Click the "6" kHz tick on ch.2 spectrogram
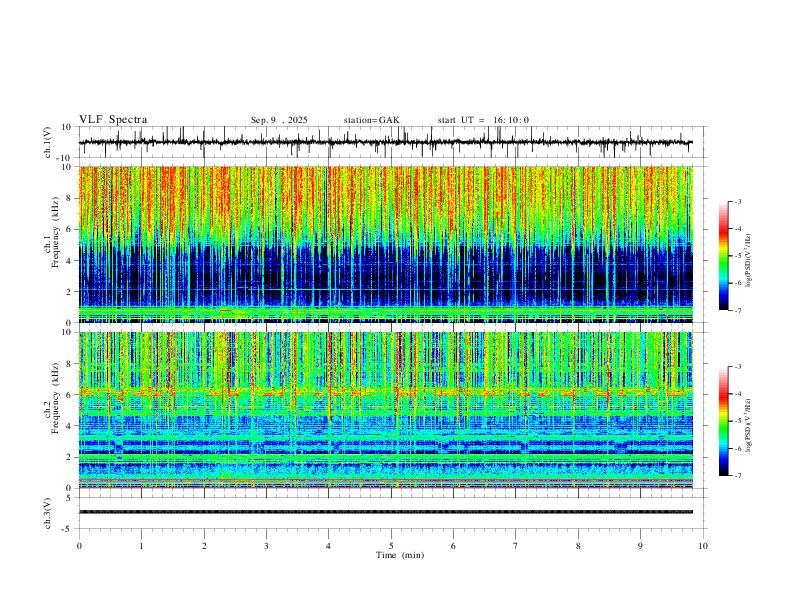 (70, 395)
